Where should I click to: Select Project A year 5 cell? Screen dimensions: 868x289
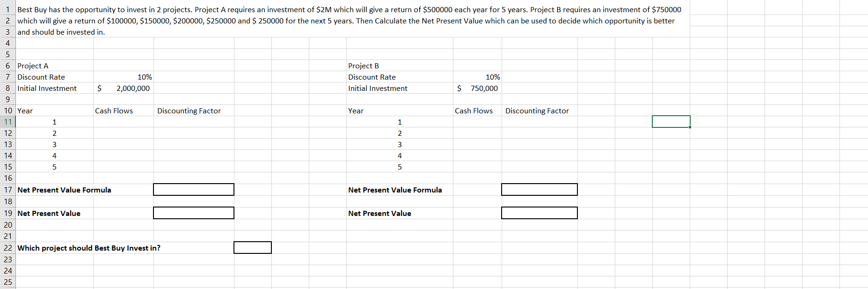pyautogui.click(x=55, y=167)
